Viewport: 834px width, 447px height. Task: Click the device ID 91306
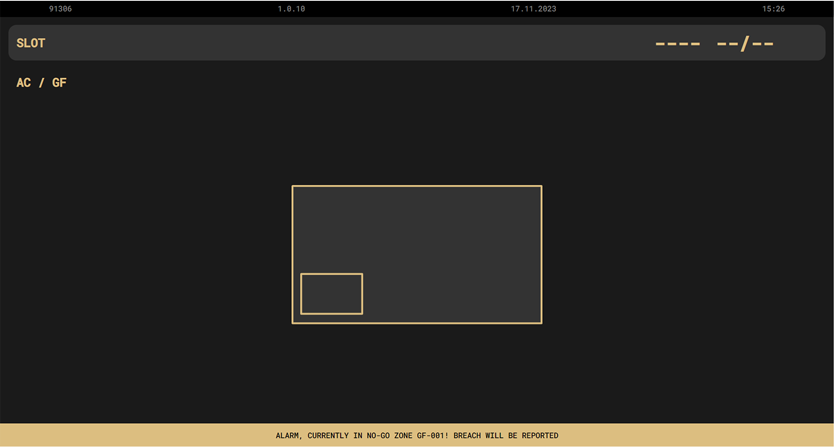(x=60, y=9)
